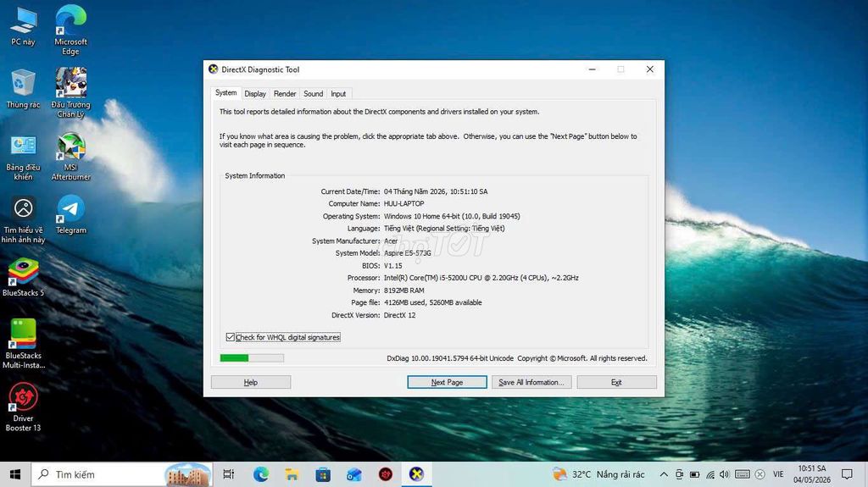Click Save All Information button
Image resolution: width=868 pixels, height=487 pixels.
pos(531,383)
